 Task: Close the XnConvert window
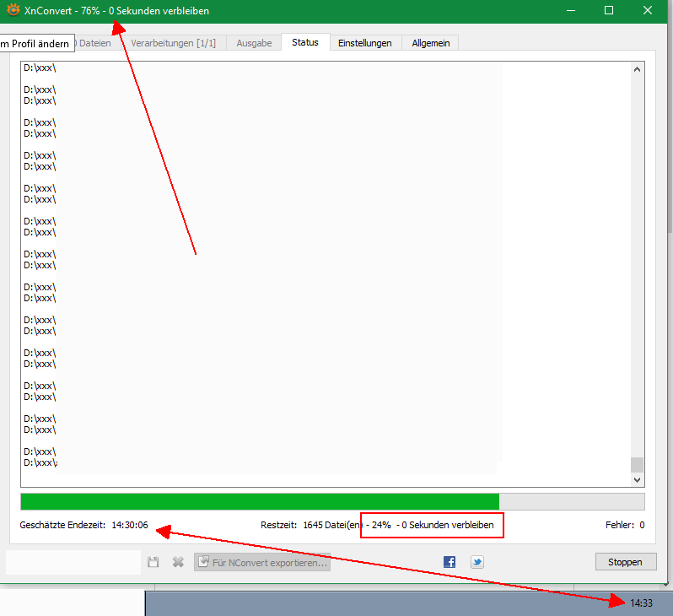(648, 10)
